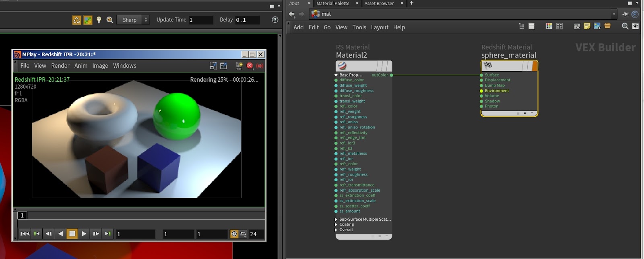Viewport: 644px width, 259px height.
Task: Toggle the list view icon in network editor
Action: click(x=531, y=26)
